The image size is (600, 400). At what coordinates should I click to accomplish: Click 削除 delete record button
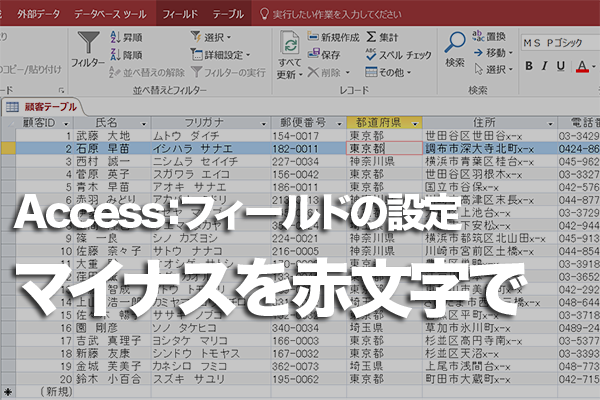coord(324,72)
